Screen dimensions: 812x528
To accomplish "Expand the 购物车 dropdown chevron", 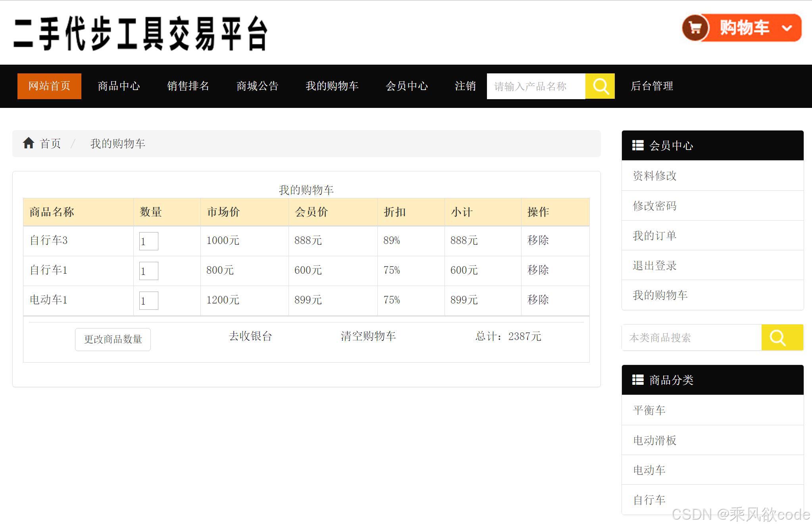I will [x=787, y=28].
